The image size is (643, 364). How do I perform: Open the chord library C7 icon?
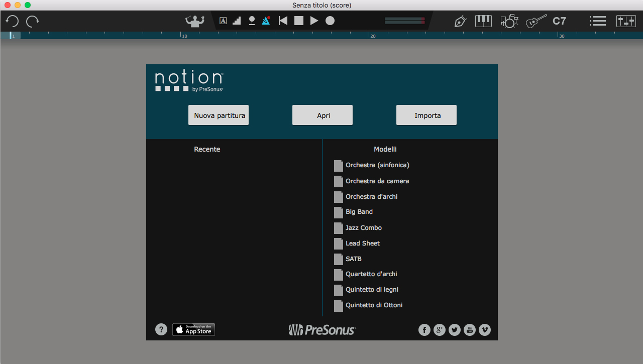tap(559, 21)
